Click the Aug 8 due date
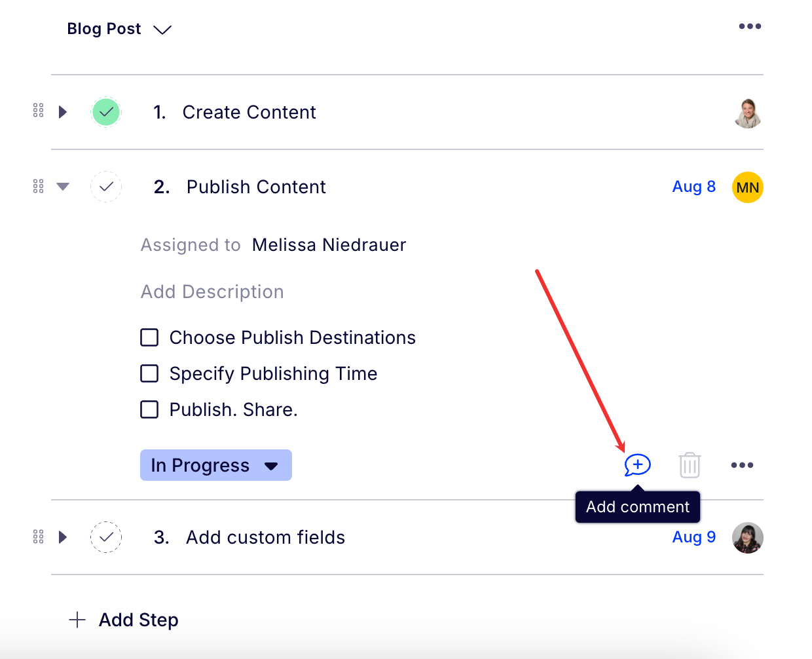The width and height of the screenshot is (812, 659). coord(693,187)
